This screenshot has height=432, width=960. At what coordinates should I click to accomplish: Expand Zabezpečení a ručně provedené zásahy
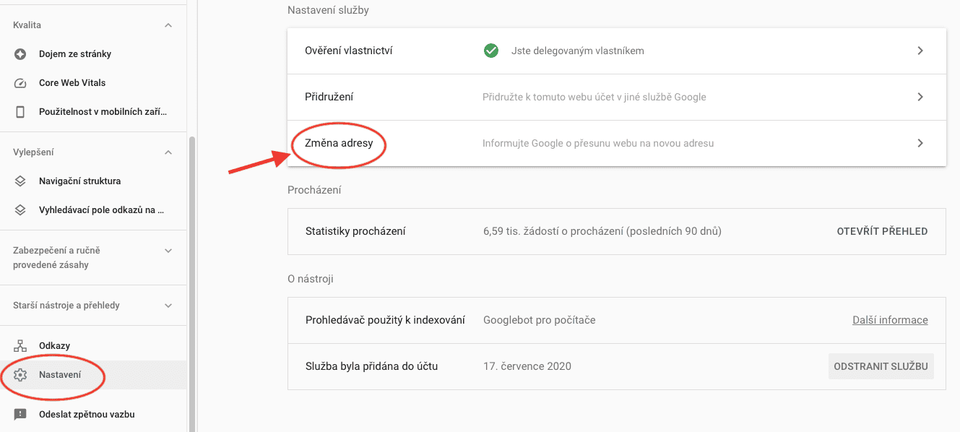click(x=167, y=250)
